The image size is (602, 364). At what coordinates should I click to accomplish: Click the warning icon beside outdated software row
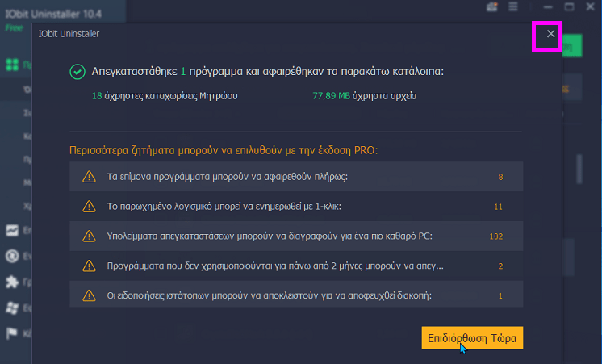click(89, 207)
